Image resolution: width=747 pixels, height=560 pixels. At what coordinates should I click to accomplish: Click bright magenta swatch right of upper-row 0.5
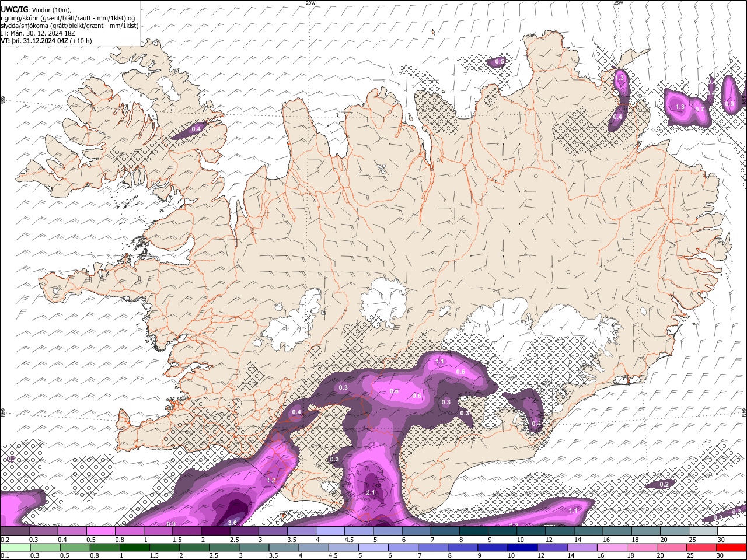coord(101,531)
